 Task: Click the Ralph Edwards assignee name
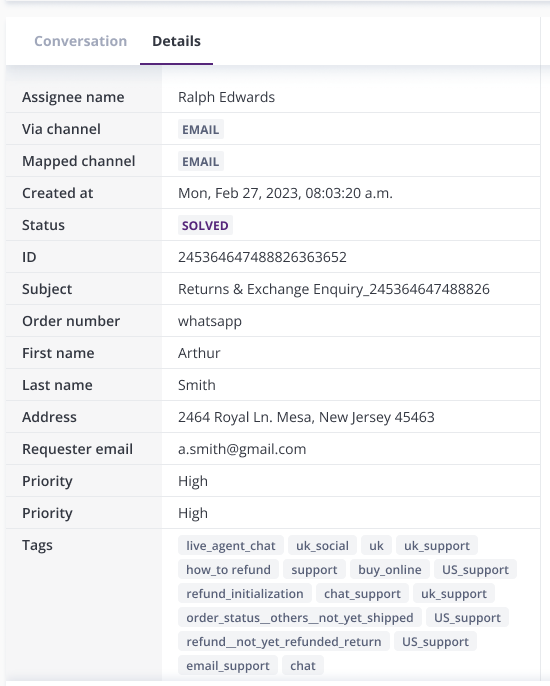click(226, 97)
